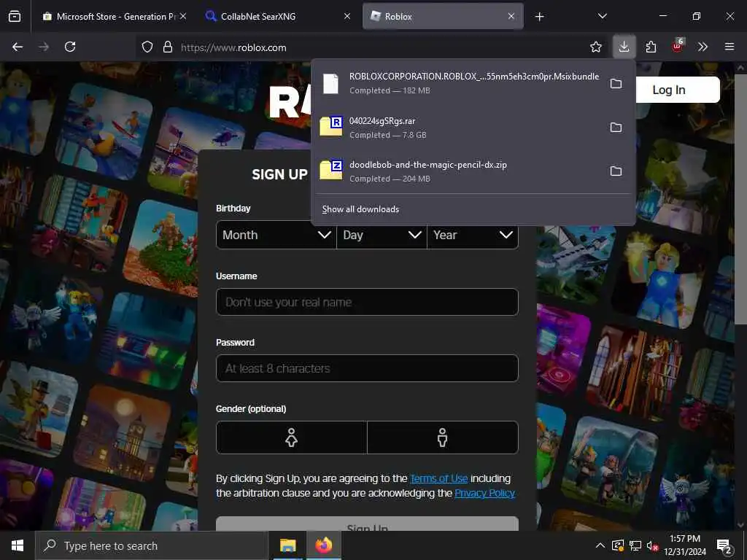The width and height of the screenshot is (747, 560).
Task: Expand the Day birthday dropdown
Action: [382, 235]
